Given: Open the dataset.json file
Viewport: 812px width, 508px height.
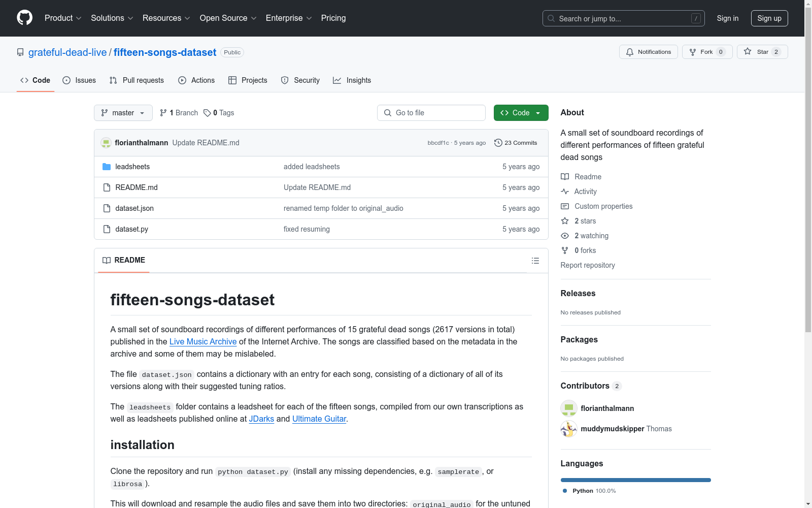Looking at the screenshot, I should pos(134,208).
